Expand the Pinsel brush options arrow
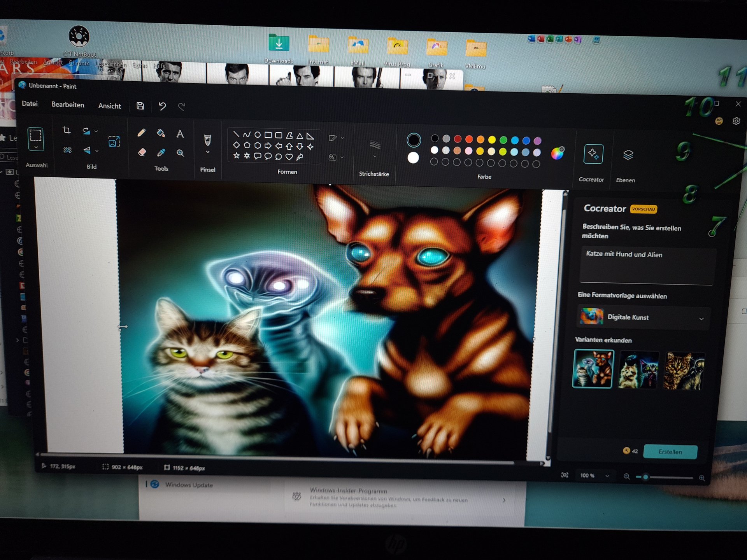This screenshot has height=560, width=747. [x=208, y=152]
